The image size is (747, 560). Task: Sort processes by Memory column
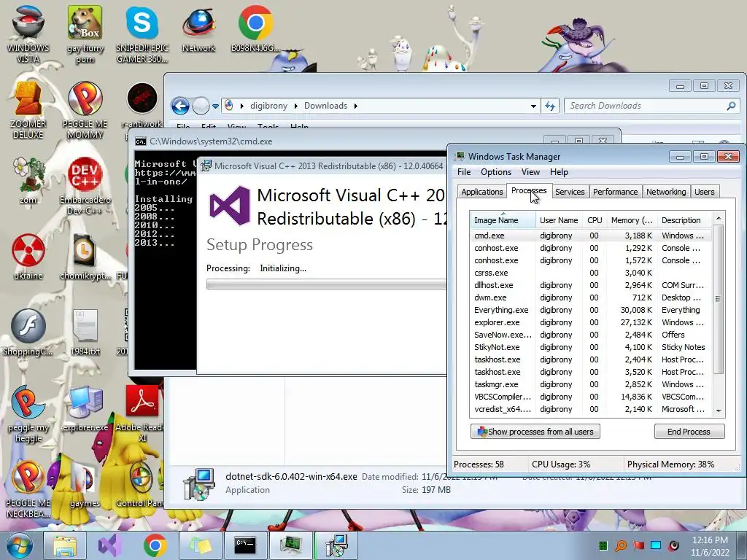[x=632, y=220]
